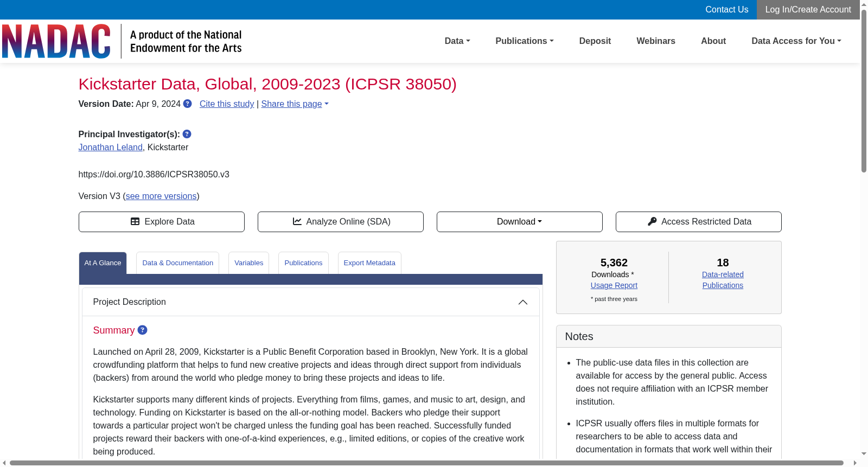Select the At A Glance tab
The image size is (868, 467).
[x=103, y=263]
